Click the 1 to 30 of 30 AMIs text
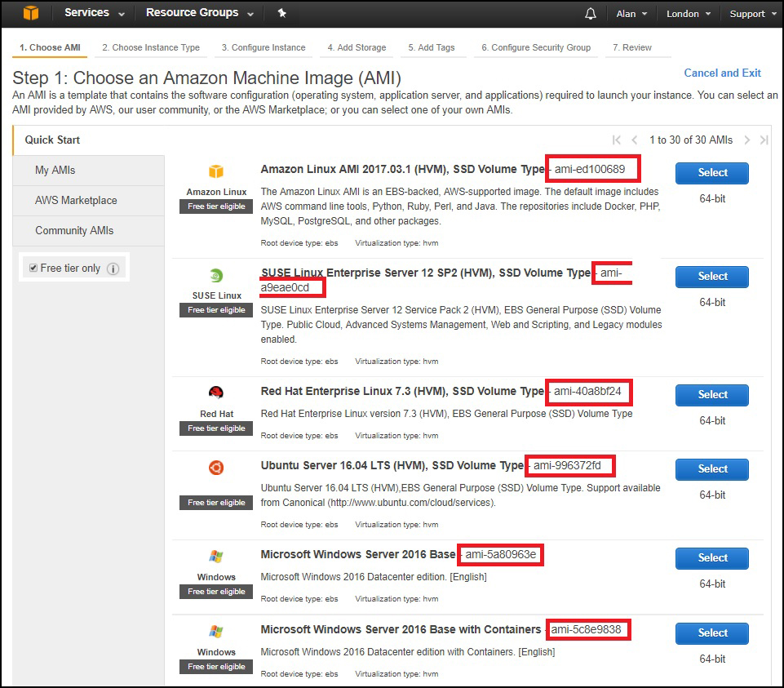This screenshot has height=688, width=784. pyautogui.click(x=690, y=140)
